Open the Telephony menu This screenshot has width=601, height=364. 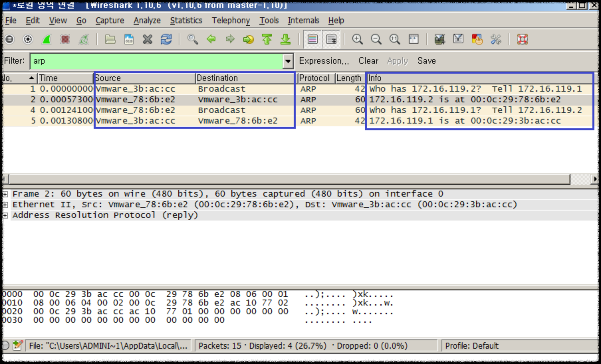231,21
